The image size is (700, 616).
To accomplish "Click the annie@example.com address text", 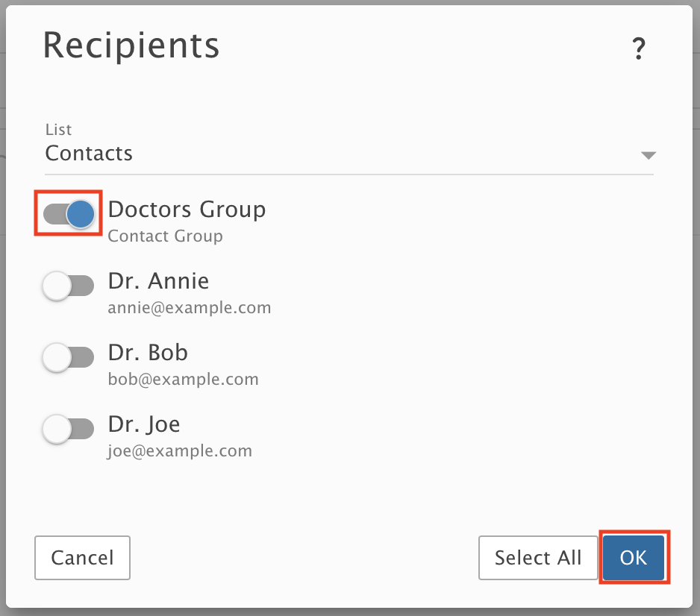I will click(190, 307).
